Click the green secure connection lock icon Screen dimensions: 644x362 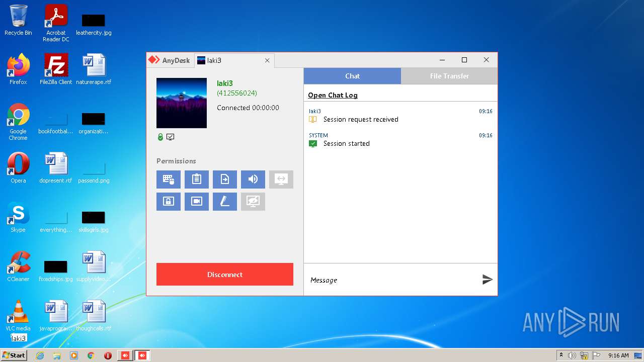coord(160,137)
